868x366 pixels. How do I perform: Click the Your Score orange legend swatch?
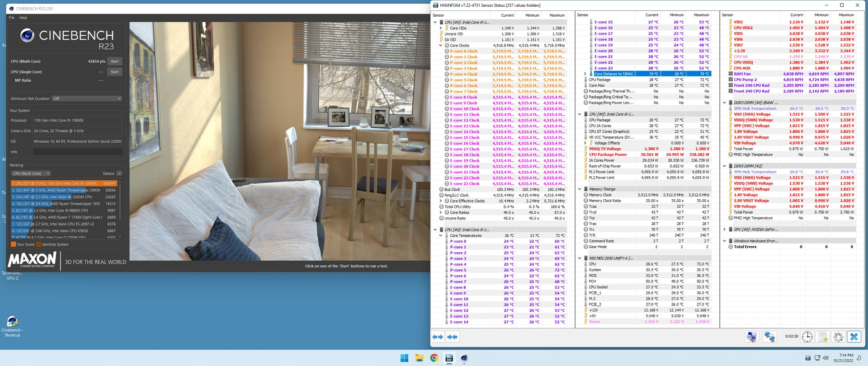click(x=13, y=244)
